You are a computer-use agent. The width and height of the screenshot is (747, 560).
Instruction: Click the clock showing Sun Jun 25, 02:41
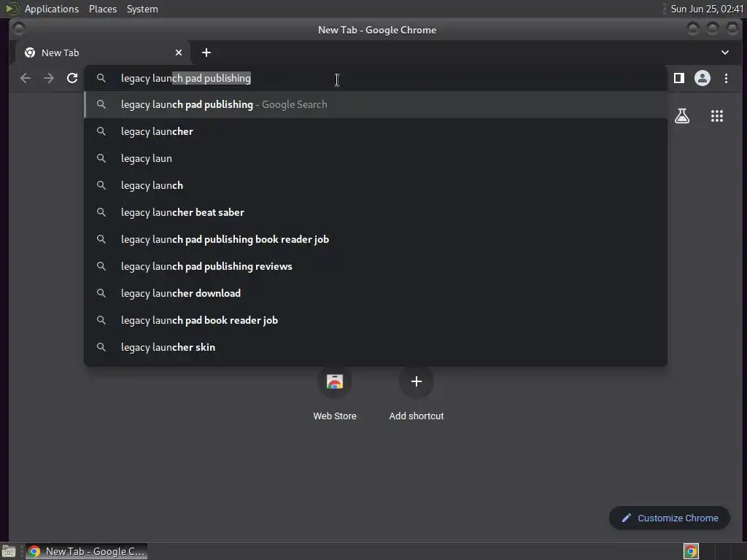tap(707, 9)
